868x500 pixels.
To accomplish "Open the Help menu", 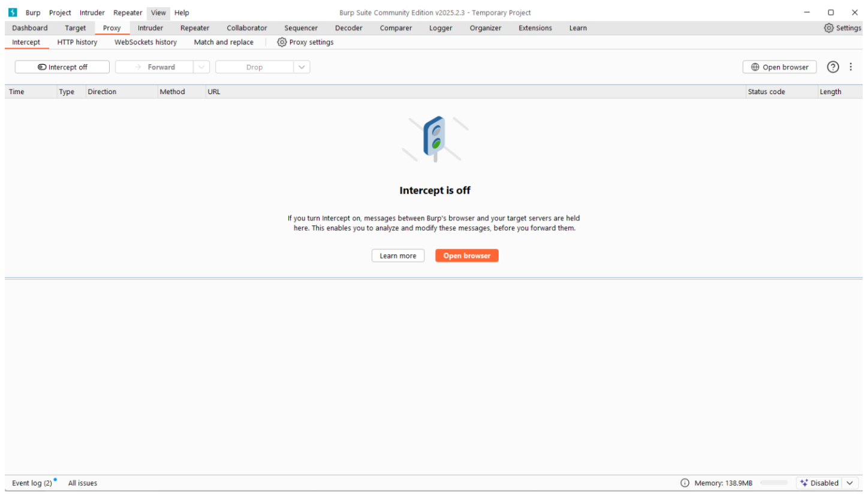I will point(182,13).
